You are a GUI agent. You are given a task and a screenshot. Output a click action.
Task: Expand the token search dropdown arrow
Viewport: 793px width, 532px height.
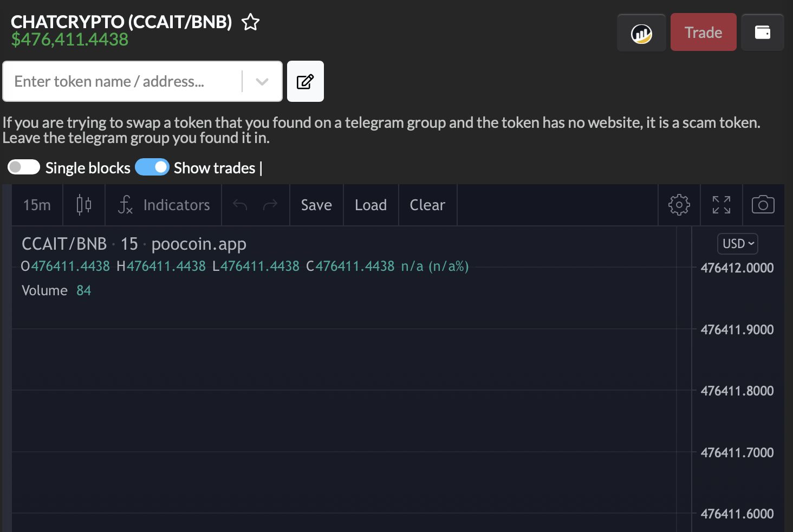coord(262,82)
